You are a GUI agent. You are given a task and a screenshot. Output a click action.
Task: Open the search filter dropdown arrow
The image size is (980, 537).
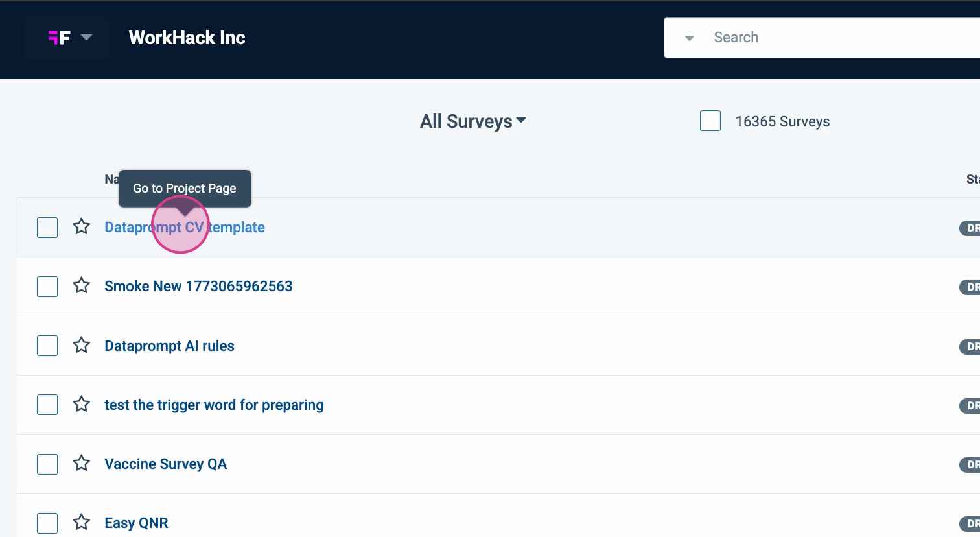690,38
